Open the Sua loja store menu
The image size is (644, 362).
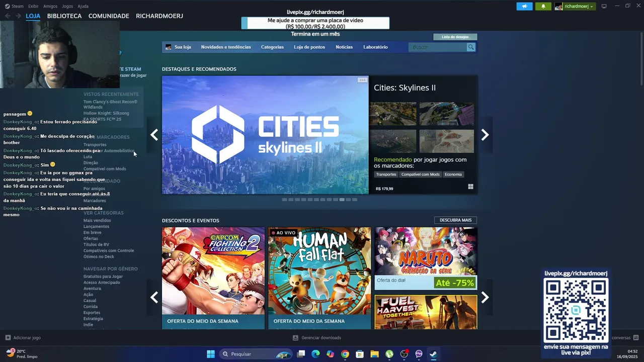[179, 47]
